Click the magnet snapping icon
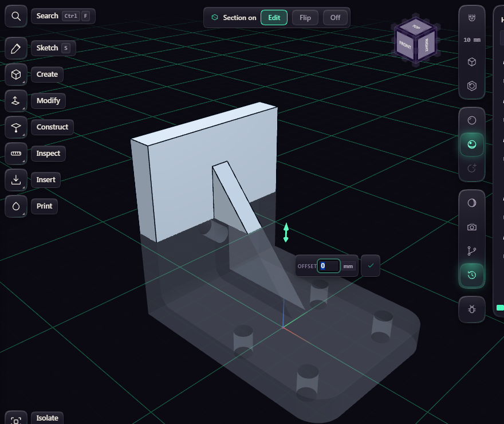Viewport: 504px width, 424px height. (x=471, y=18)
